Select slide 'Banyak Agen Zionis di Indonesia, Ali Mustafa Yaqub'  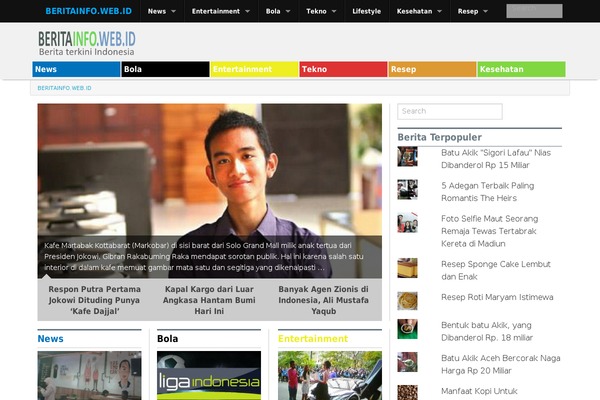(324, 300)
